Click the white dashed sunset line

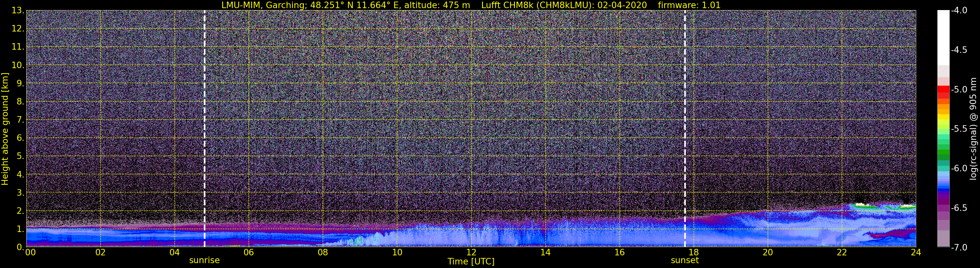(x=685, y=128)
